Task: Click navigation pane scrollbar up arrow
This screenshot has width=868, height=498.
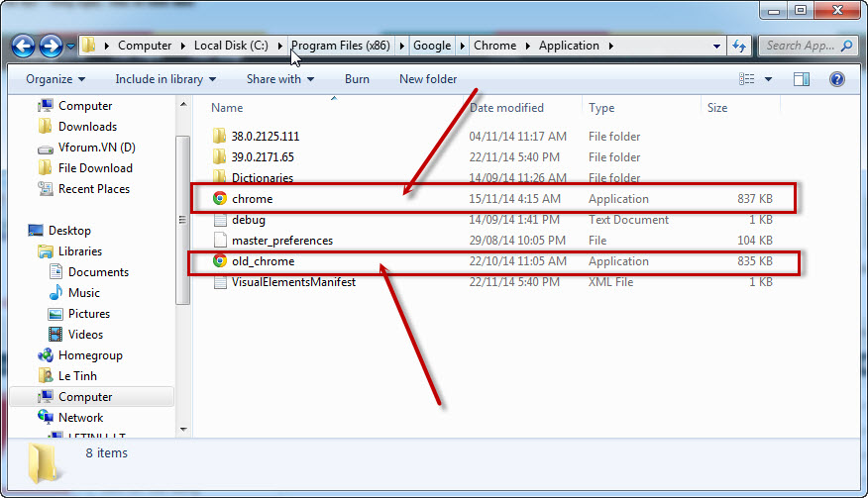Action: 183,105
